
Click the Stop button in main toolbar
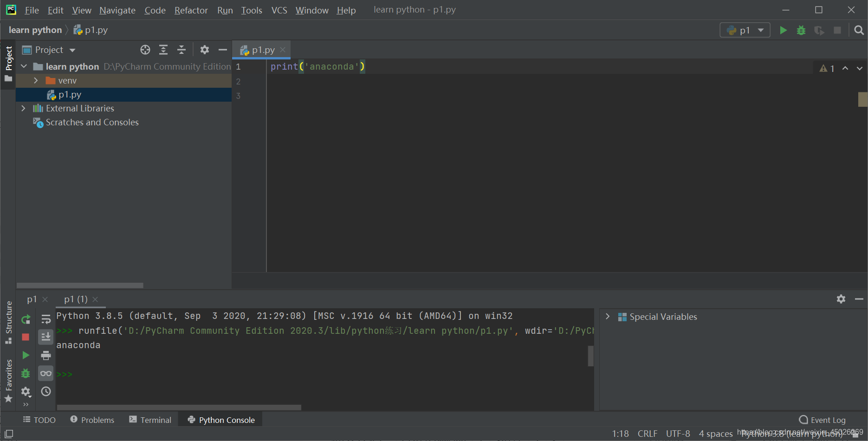(x=837, y=30)
